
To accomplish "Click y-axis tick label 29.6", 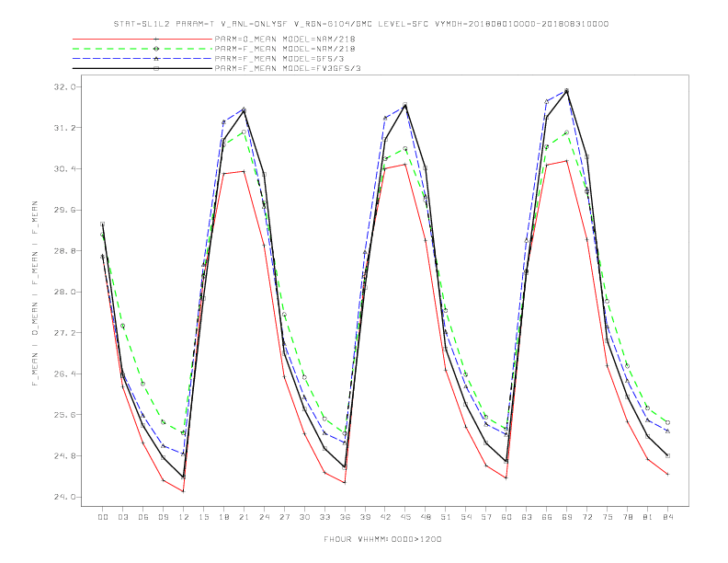I will (x=64, y=210).
